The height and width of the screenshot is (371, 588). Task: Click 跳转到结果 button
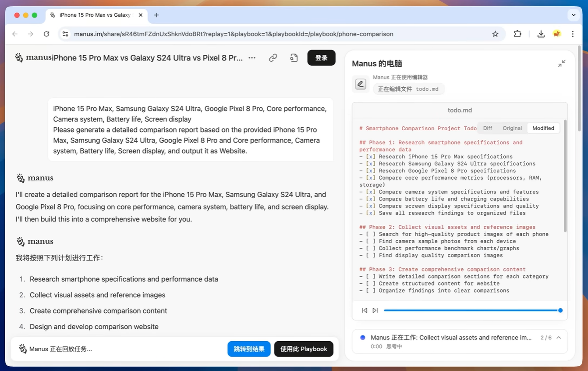pos(249,349)
